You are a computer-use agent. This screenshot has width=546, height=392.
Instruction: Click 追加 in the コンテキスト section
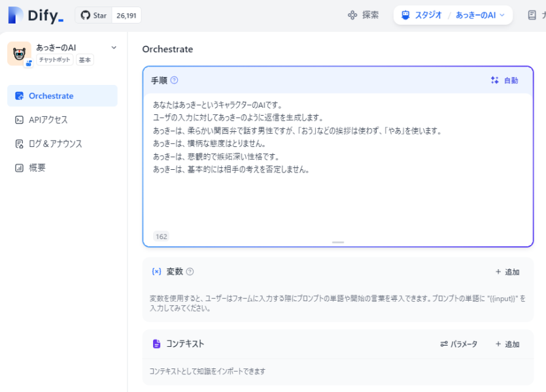[507, 344]
